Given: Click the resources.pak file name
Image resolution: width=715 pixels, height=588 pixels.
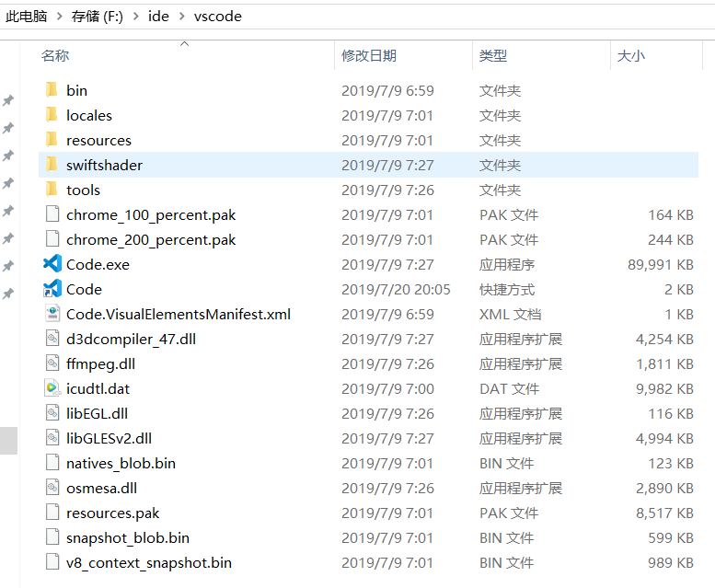Looking at the screenshot, I should pyautogui.click(x=112, y=513).
